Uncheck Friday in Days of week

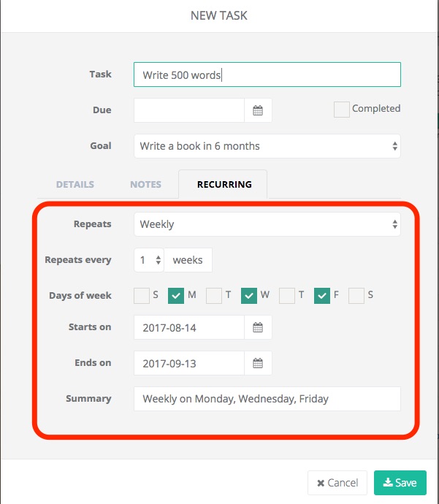tap(322, 295)
